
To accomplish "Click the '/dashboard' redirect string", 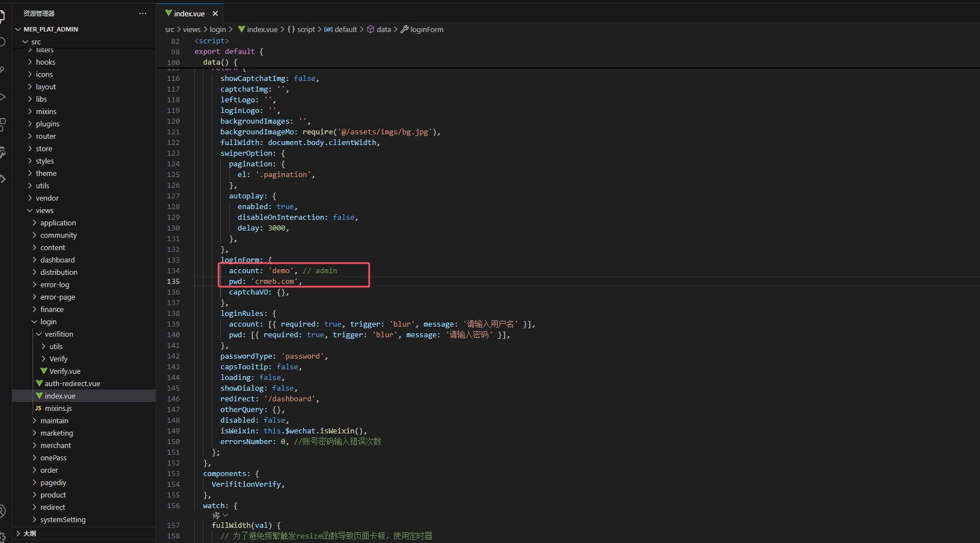I will (289, 399).
